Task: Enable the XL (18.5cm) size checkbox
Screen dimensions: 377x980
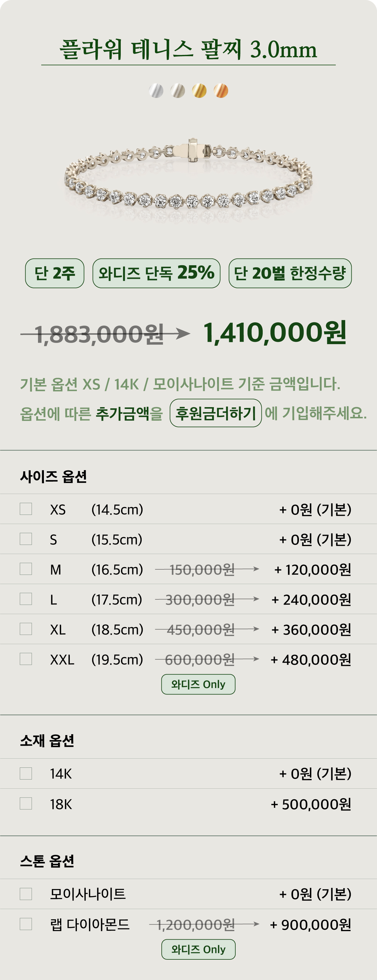Action: pyautogui.click(x=26, y=629)
